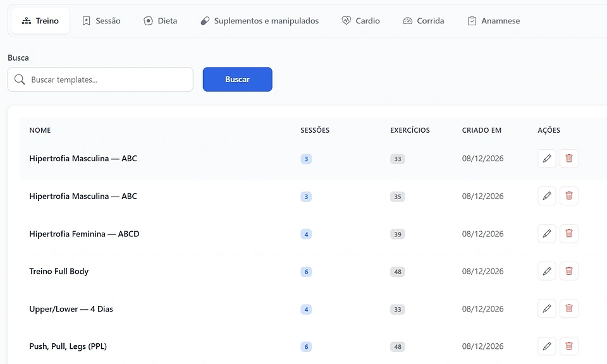This screenshot has width=607, height=364.
Task: Click the 39 exercises badge
Action: click(398, 234)
